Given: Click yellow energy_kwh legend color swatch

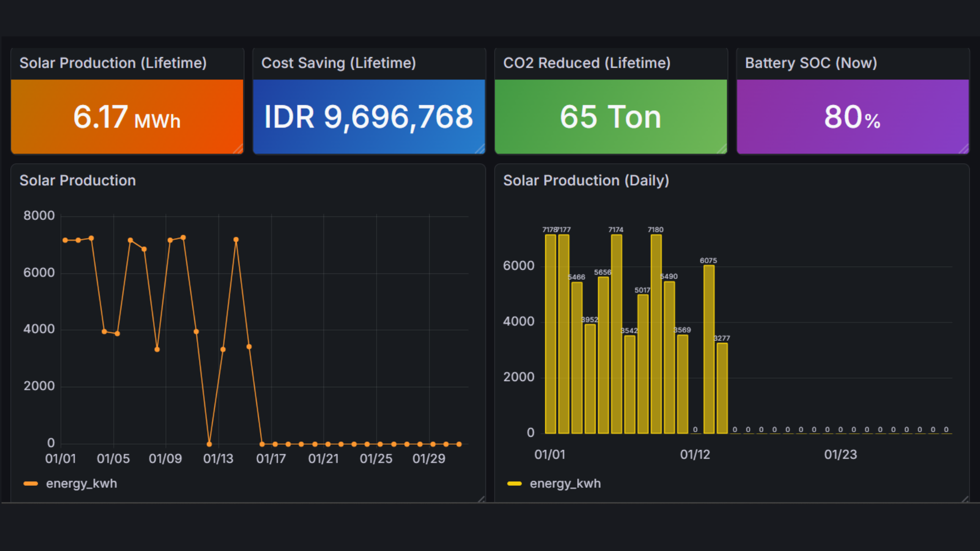Looking at the screenshot, I should (514, 483).
